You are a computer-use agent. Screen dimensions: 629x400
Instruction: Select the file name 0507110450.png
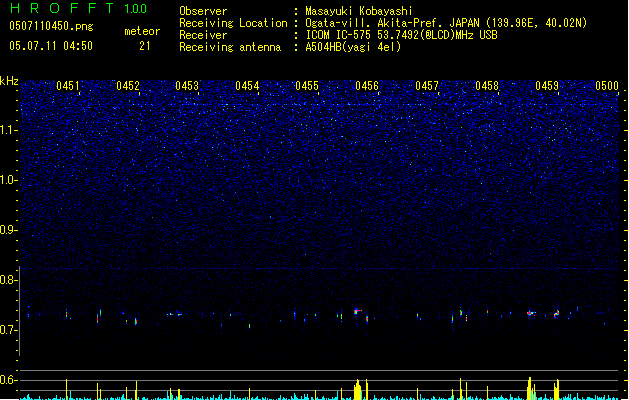tap(51, 27)
